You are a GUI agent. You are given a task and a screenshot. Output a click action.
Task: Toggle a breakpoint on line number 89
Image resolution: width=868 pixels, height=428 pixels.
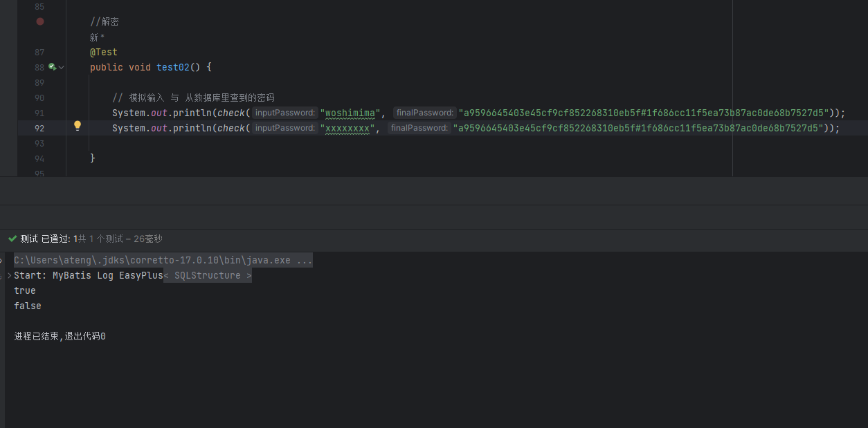coord(39,82)
